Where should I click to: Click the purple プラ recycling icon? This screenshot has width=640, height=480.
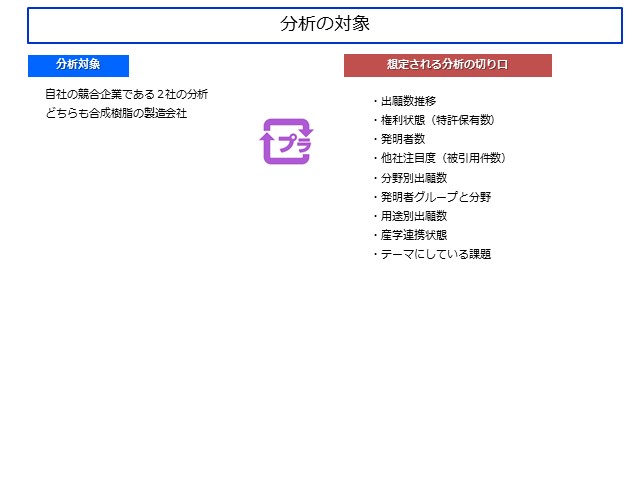coord(287,142)
